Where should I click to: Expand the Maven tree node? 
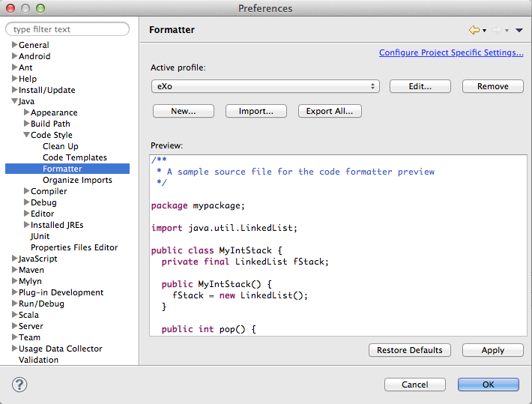14,270
